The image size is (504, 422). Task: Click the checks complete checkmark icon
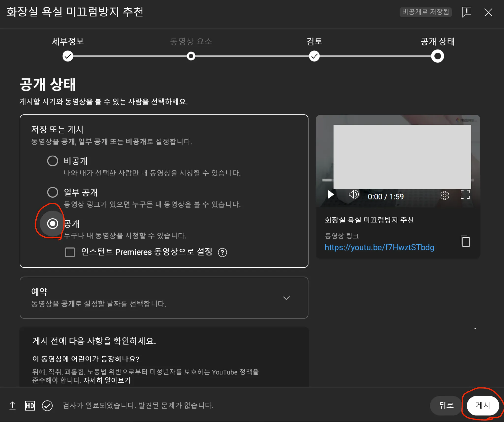tap(47, 406)
